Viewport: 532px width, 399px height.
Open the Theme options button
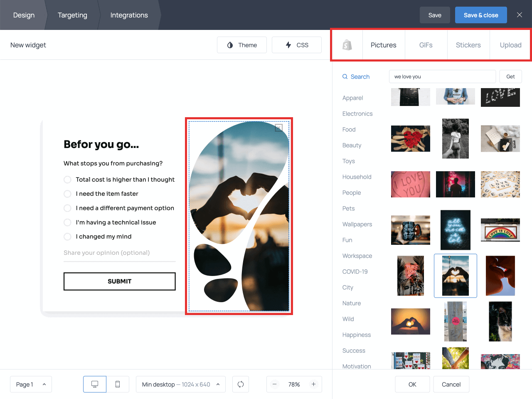click(x=242, y=45)
